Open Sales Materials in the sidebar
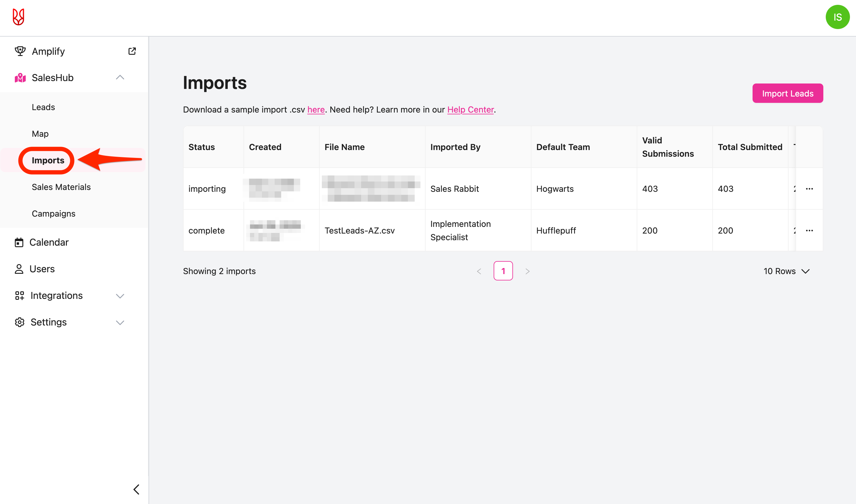 [x=61, y=187]
